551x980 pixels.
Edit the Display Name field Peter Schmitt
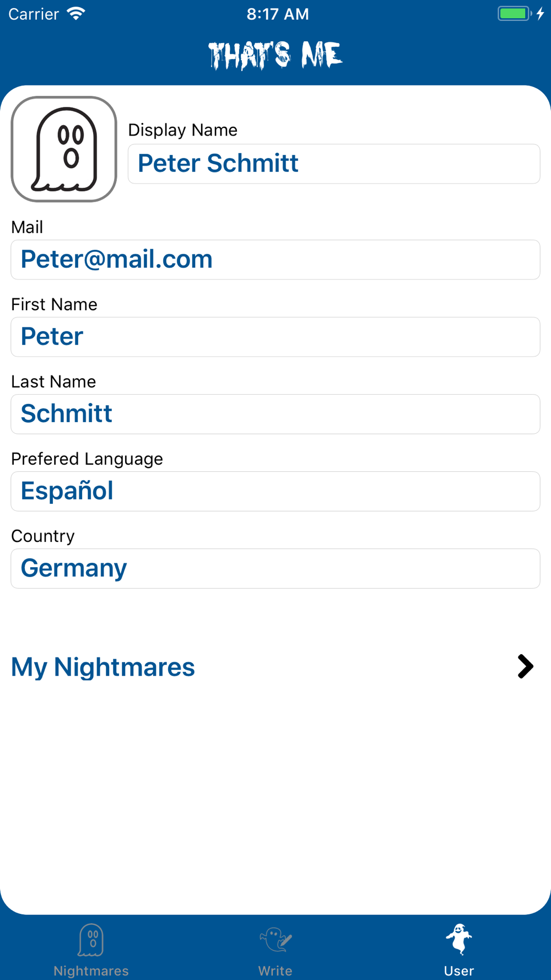[334, 164]
